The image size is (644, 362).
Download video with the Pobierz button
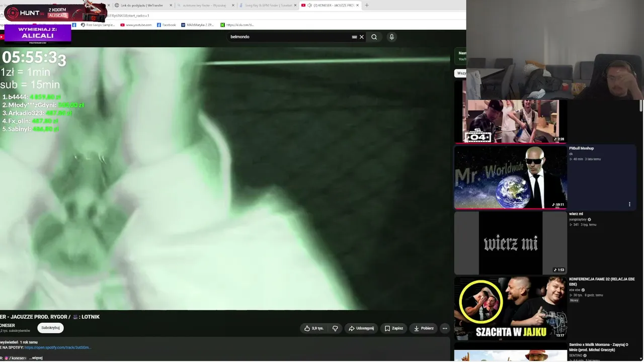[x=423, y=328]
